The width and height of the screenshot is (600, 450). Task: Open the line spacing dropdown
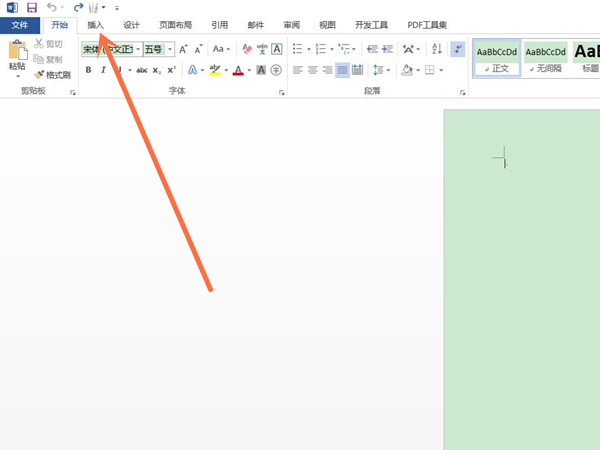[x=381, y=70]
